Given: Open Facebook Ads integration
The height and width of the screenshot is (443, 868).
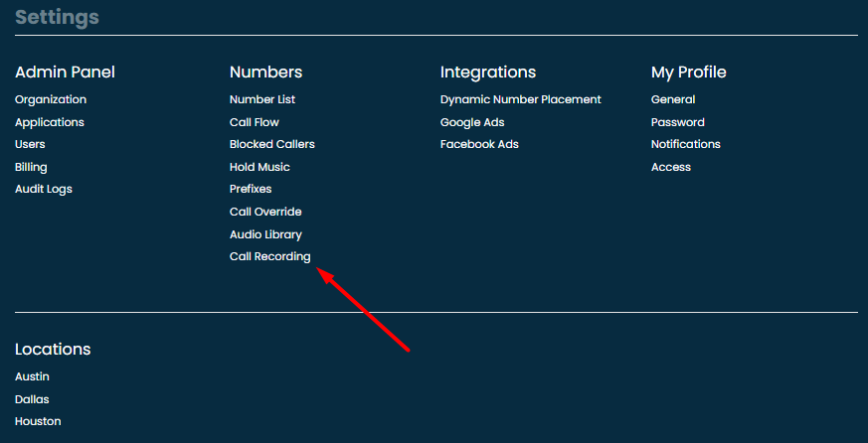Looking at the screenshot, I should point(479,144).
